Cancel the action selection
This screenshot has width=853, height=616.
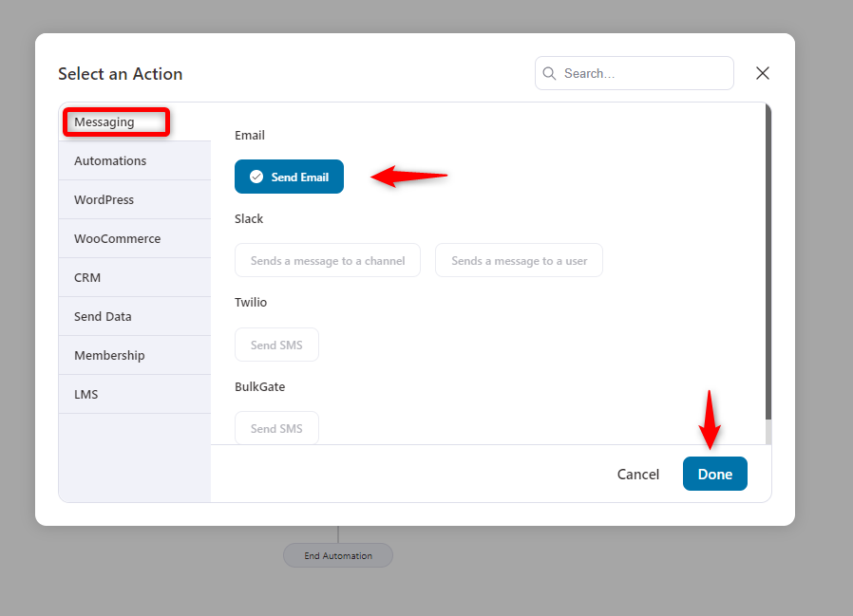pyautogui.click(x=638, y=474)
